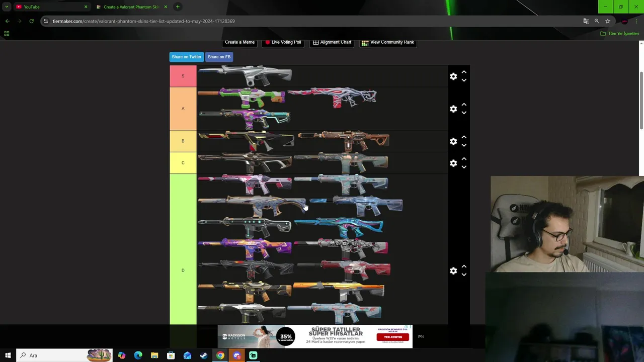The height and width of the screenshot is (362, 644).
Task: Open settings gear for C tier row
Action: 453,163
